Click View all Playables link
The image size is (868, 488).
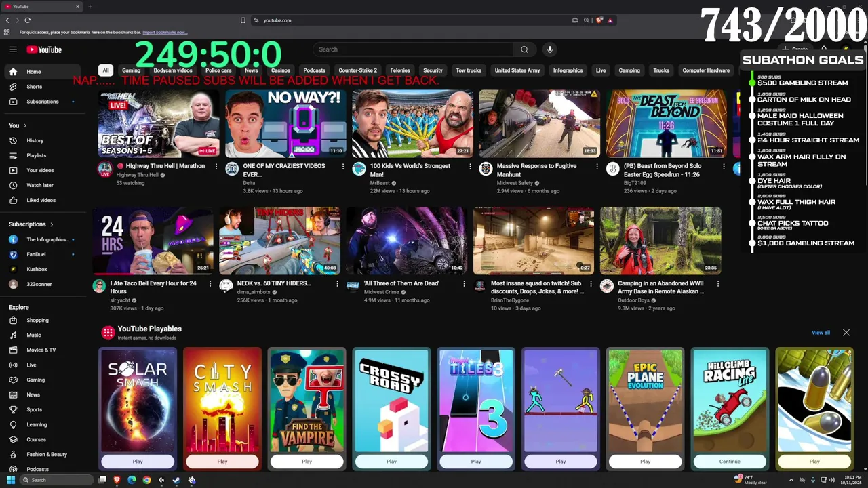coord(821,333)
